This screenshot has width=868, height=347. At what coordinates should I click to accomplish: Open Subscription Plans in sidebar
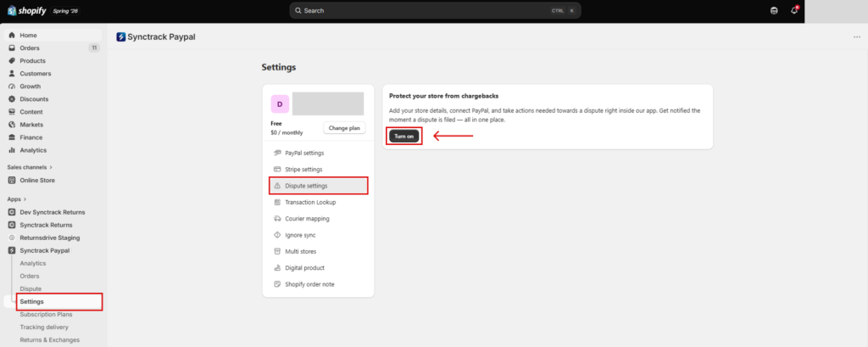46,314
